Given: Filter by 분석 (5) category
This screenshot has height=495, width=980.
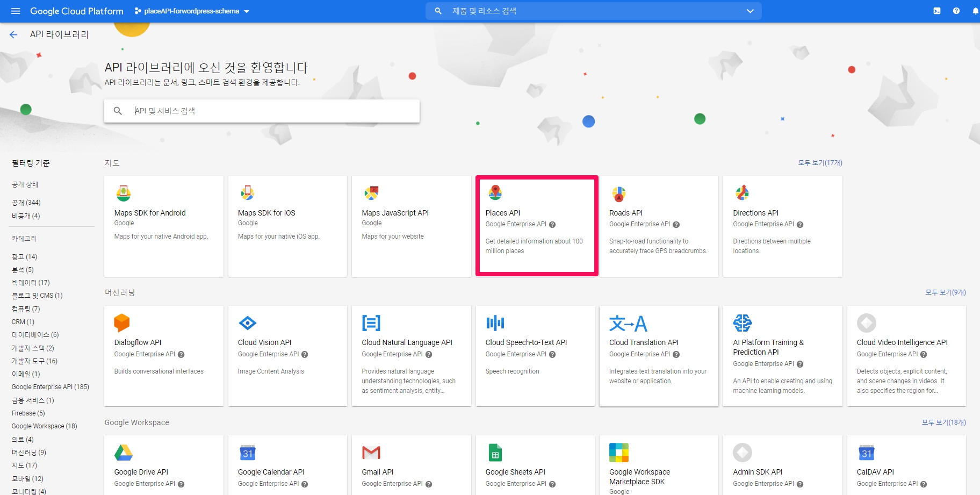Looking at the screenshot, I should pos(23,270).
